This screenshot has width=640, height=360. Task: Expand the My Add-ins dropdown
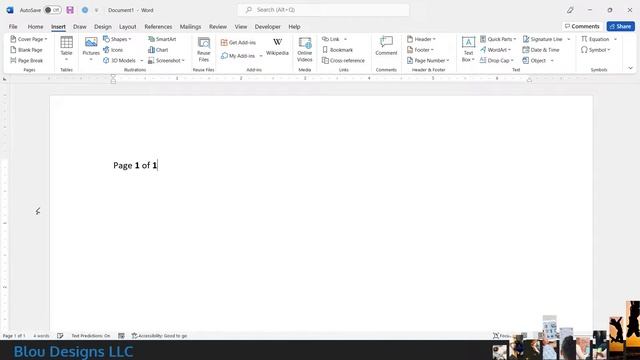[261, 56]
